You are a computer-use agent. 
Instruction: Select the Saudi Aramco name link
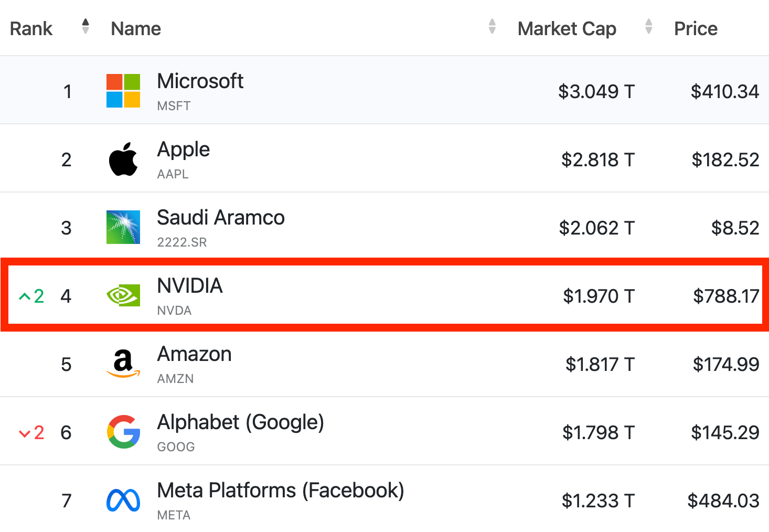220,218
